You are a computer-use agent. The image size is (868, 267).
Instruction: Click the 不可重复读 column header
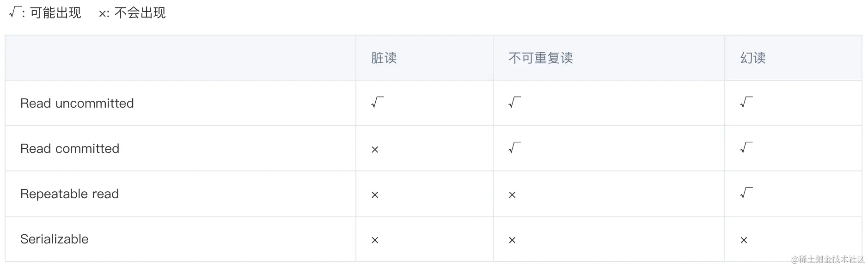(x=540, y=58)
